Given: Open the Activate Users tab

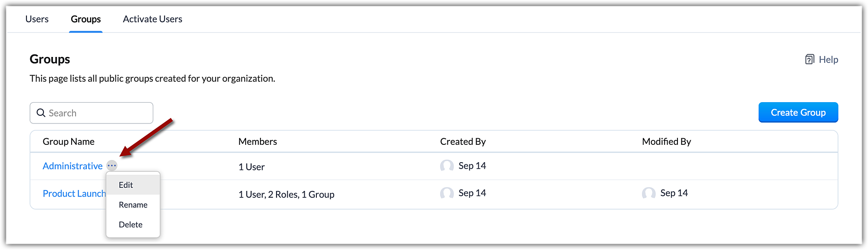Looking at the screenshot, I should point(152,19).
